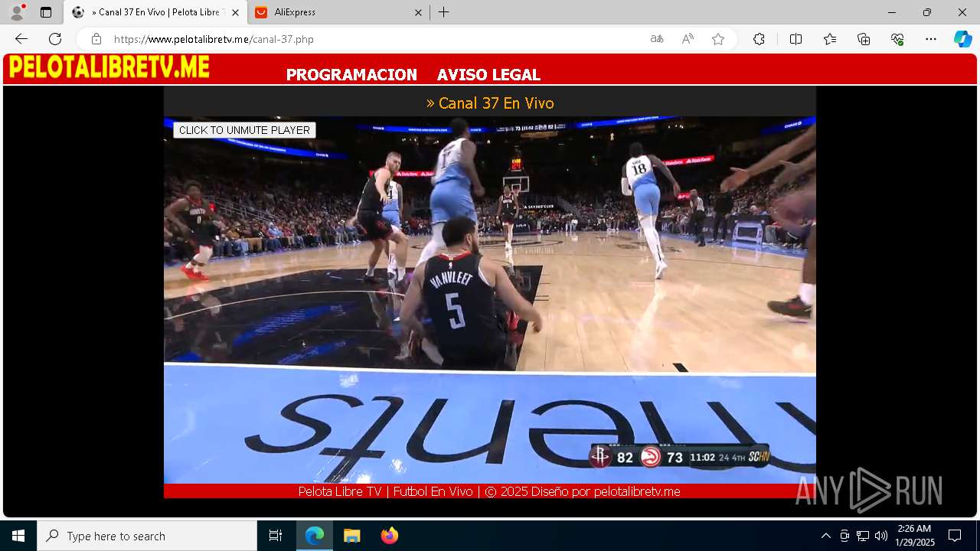Viewport: 980px width, 551px height.
Task: Open File Explorer from taskbar
Action: tap(351, 536)
